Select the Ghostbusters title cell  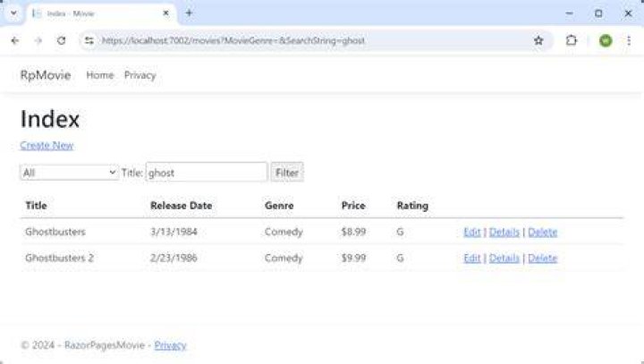click(55, 232)
